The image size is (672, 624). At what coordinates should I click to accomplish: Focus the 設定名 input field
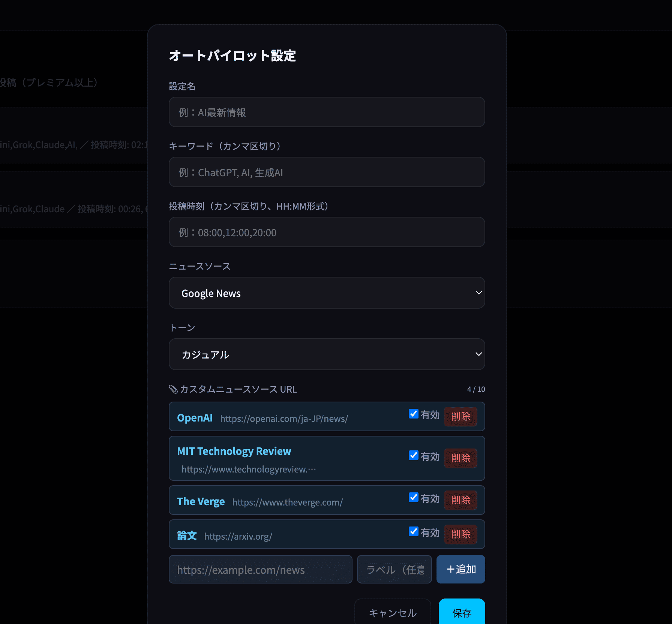327,112
